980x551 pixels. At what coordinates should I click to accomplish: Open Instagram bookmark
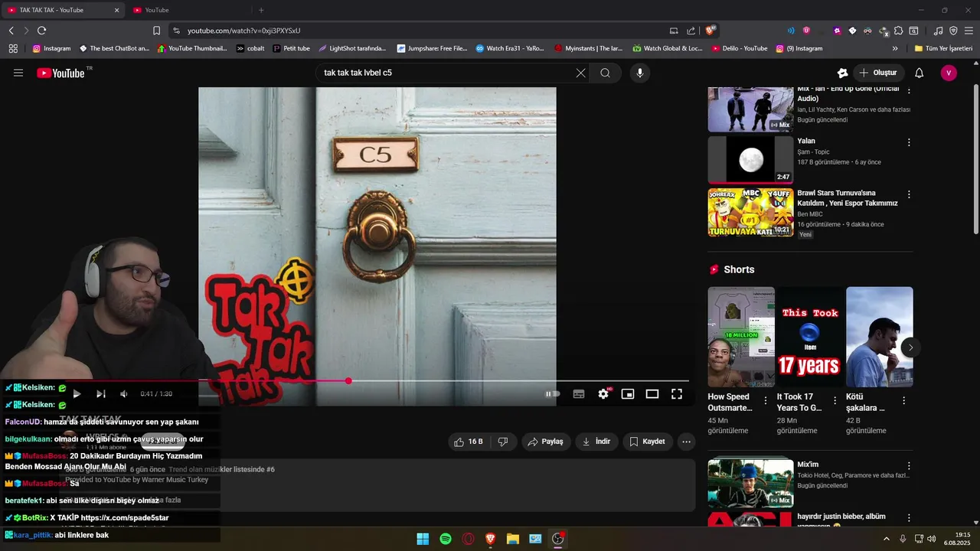point(51,48)
